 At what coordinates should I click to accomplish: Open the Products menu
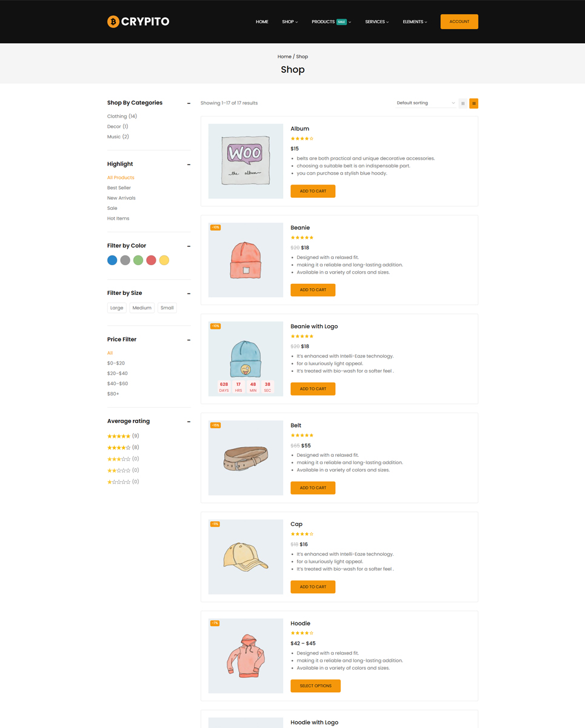pos(330,22)
